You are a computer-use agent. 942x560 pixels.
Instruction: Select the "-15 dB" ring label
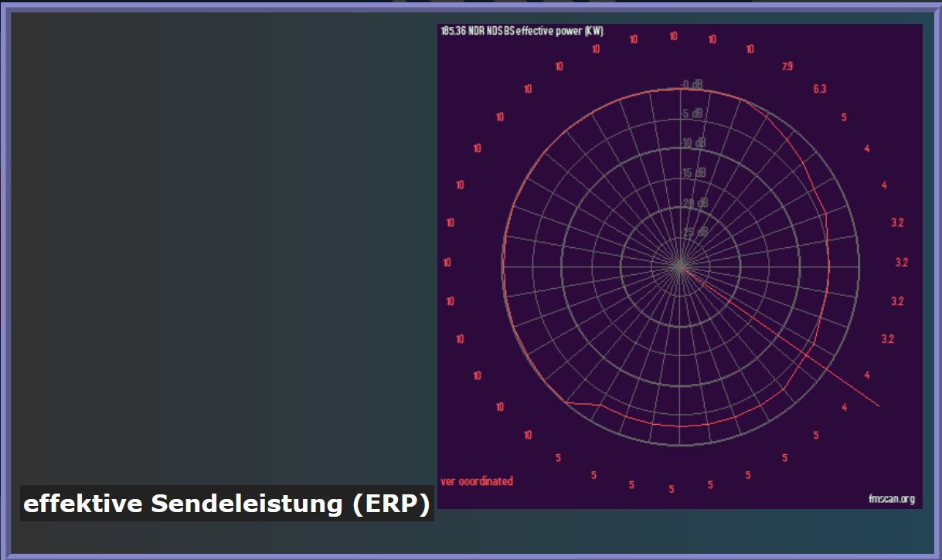(x=694, y=173)
